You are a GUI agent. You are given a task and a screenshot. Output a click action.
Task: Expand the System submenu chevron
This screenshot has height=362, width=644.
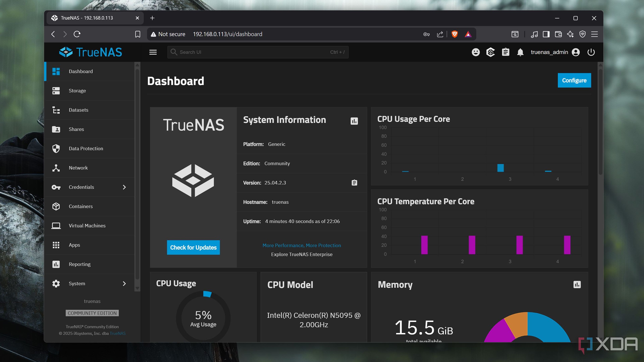click(124, 284)
